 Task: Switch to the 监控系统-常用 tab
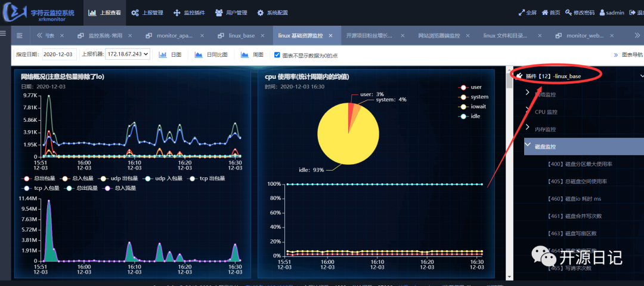(x=105, y=36)
